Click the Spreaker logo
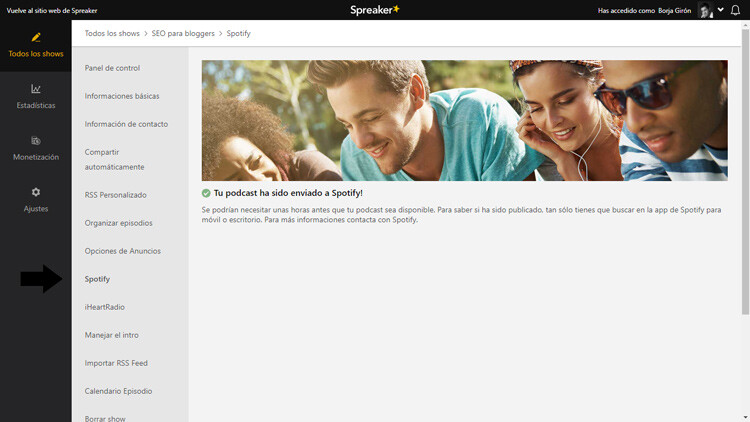Viewport: 750px width, 422px height. [375, 10]
